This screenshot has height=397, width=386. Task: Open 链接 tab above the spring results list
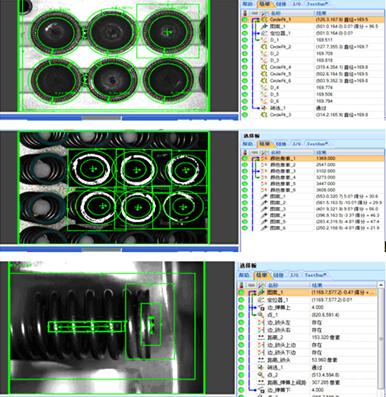[278, 275]
